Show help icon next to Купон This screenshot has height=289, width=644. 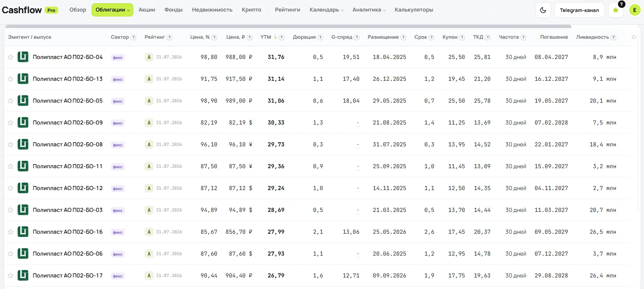[462, 38]
